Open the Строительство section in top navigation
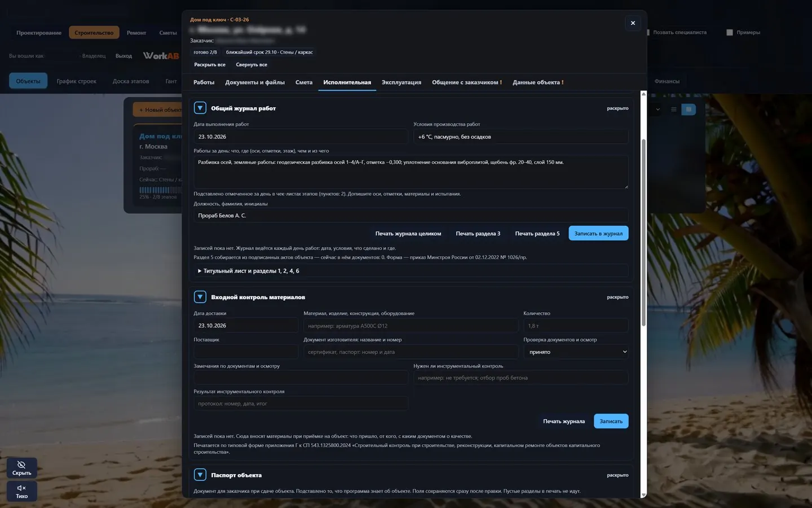 (94, 33)
